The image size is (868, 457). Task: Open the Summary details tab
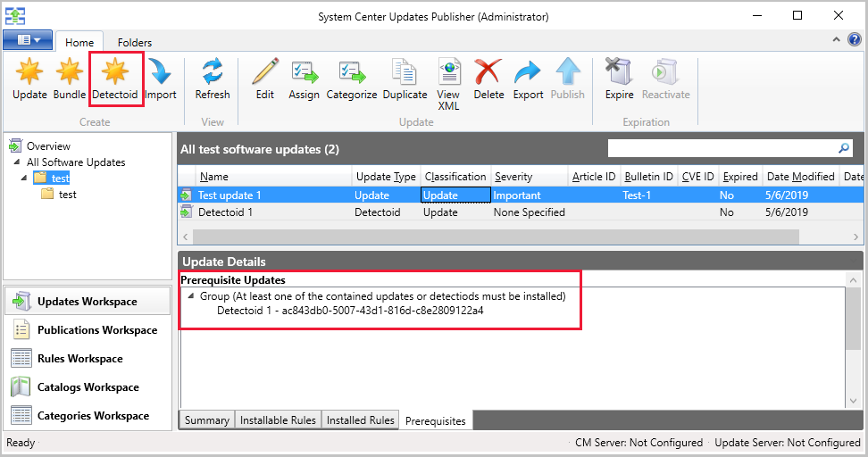[x=206, y=420]
